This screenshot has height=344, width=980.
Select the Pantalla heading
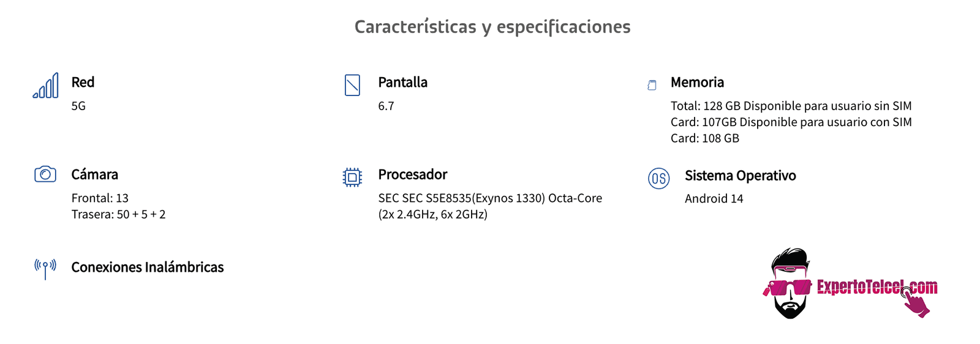pyautogui.click(x=402, y=82)
